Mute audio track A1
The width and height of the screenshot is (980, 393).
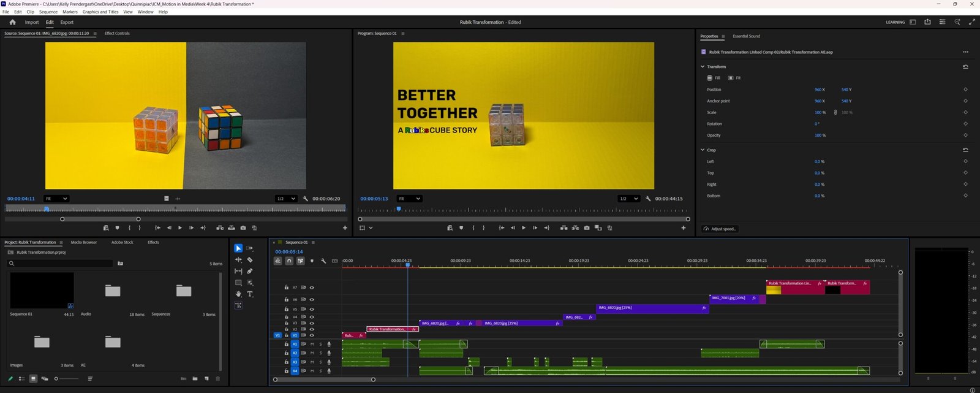click(x=312, y=345)
